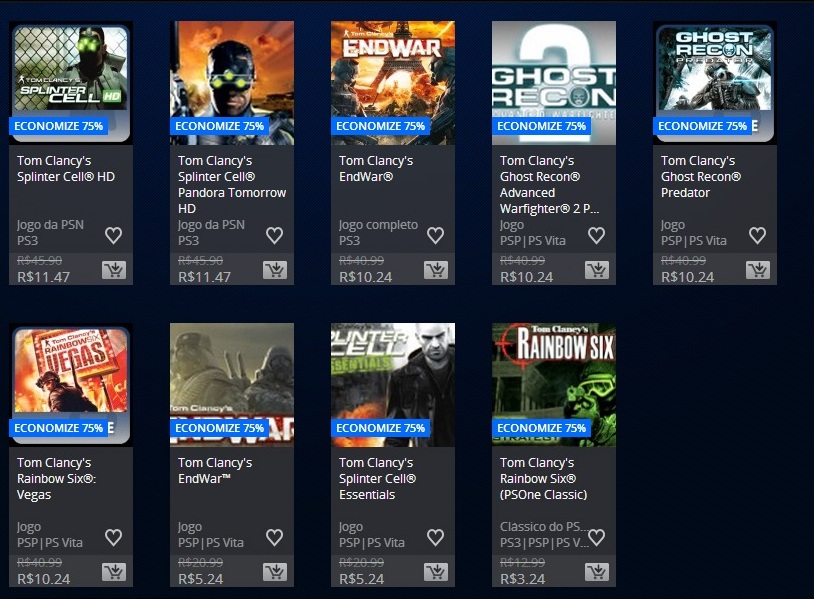Open the Ghost Recon Advanced Warfighter 2 title
Screen dimensions: 814x599
click(x=549, y=184)
